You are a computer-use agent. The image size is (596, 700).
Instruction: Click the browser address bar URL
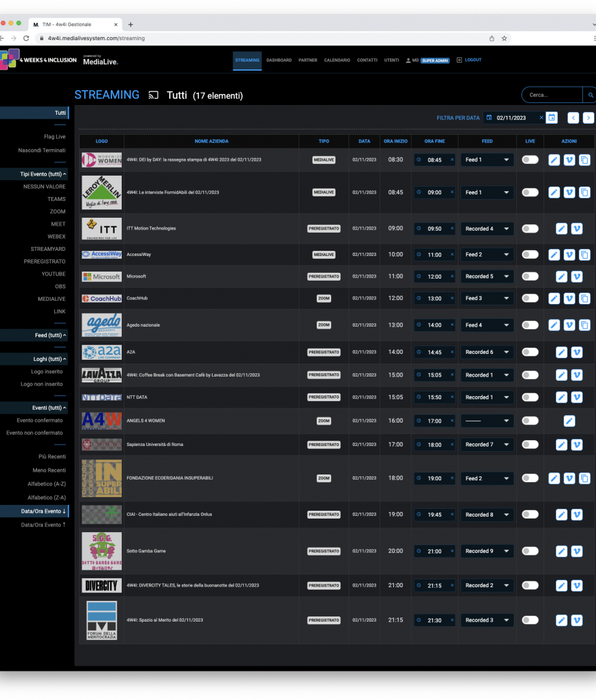pyautogui.click(x=96, y=38)
